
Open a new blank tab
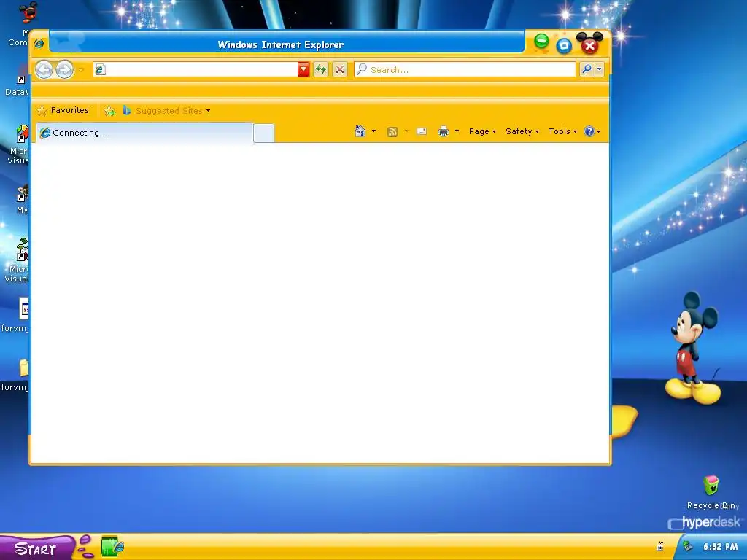pos(264,133)
